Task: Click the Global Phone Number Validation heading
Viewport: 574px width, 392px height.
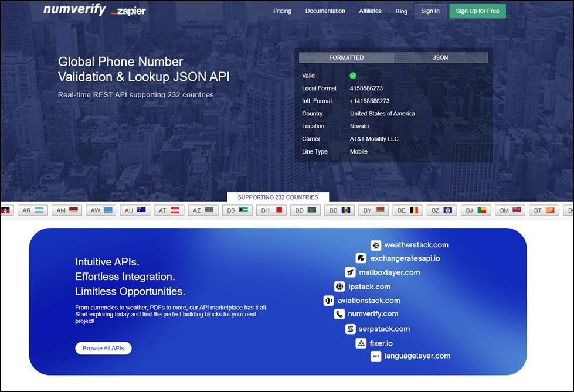Action: coord(144,69)
